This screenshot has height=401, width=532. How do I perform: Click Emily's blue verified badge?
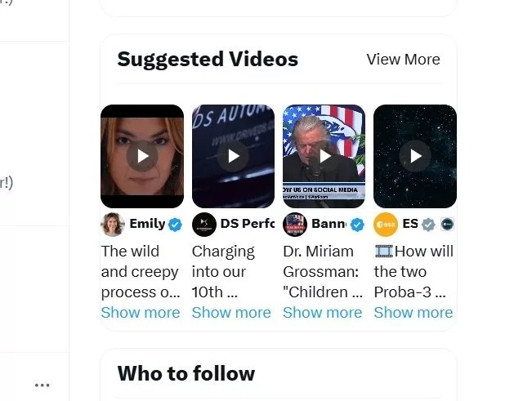(175, 224)
